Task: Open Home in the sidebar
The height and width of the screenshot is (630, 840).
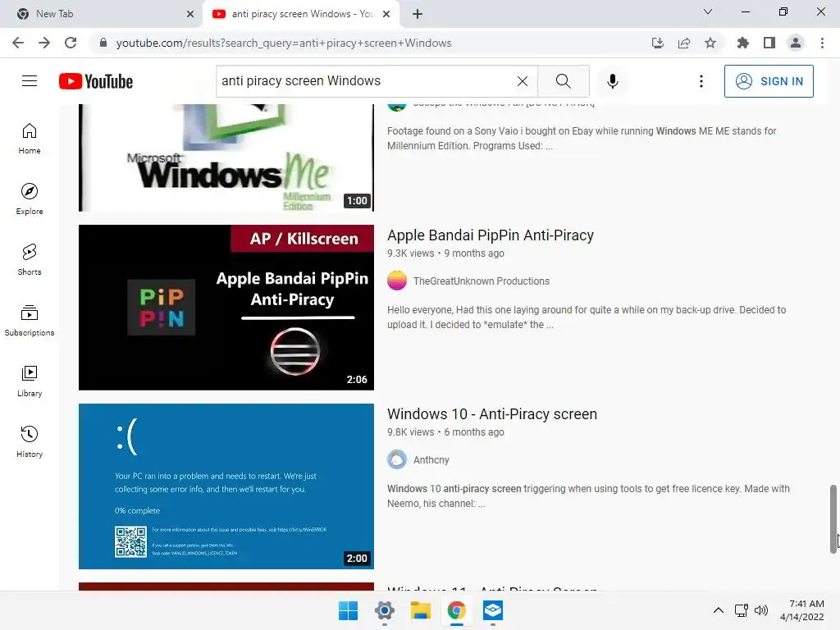Action: coord(30,139)
